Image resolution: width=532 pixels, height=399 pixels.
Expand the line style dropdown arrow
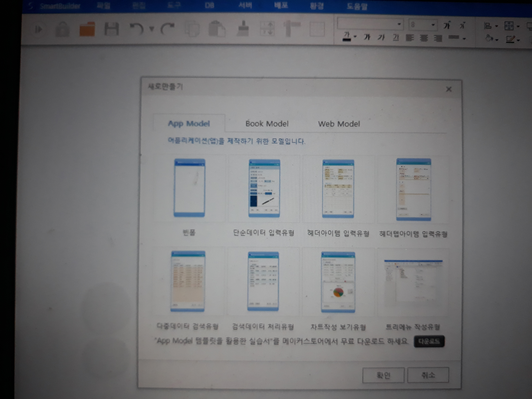point(464,39)
